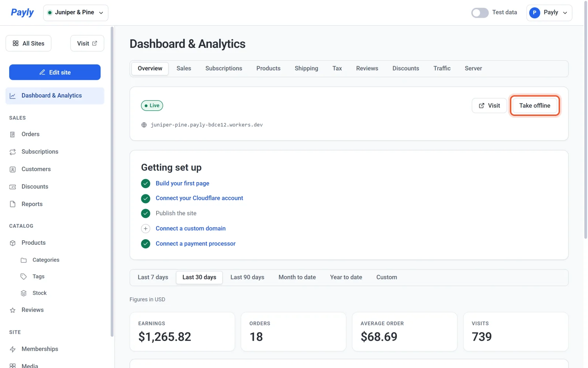Click the sidebar vertical scrollbar

click(x=112, y=181)
